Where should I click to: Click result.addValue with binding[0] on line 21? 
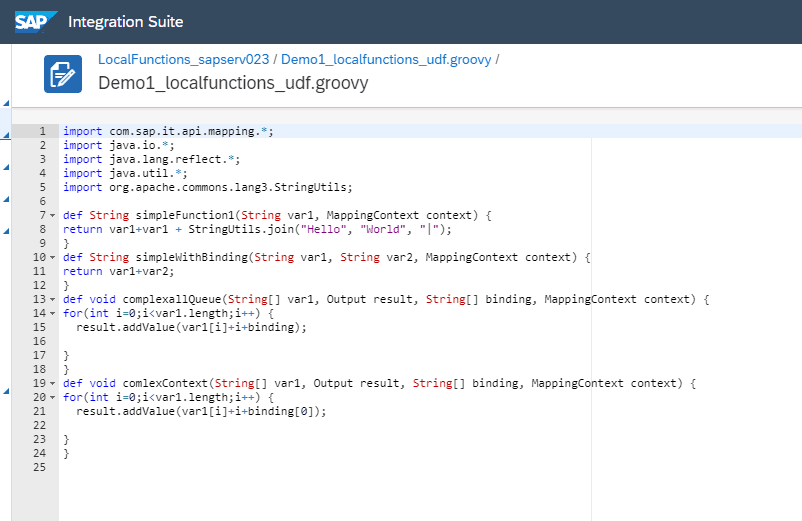tap(201, 411)
